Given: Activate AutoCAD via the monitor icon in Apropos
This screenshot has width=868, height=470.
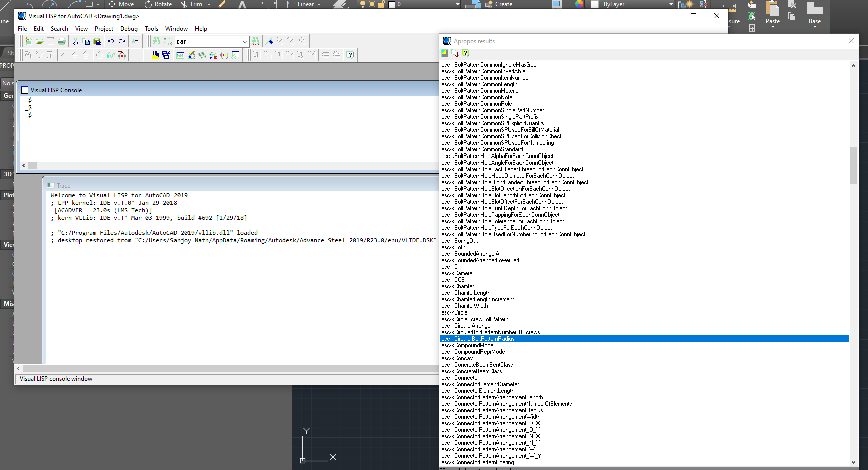Looking at the screenshot, I should [445, 53].
